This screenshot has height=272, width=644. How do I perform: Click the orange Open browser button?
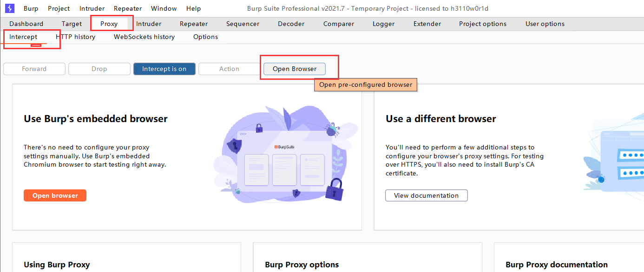55,195
